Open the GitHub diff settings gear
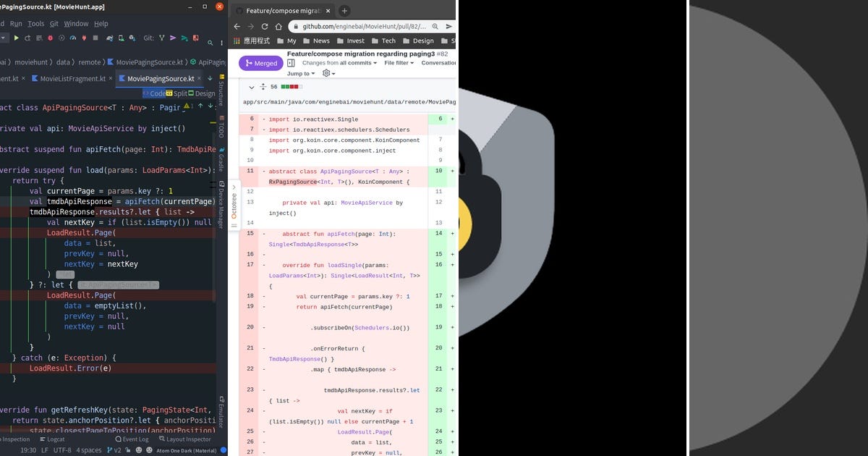This screenshot has width=868, height=456. pos(325,74)
